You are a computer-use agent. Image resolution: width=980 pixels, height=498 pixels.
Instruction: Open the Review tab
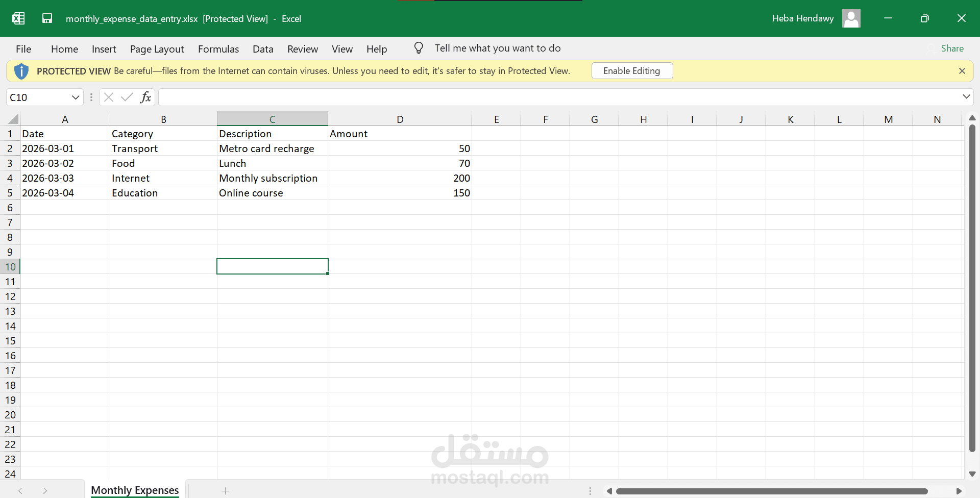coord(303,49)
